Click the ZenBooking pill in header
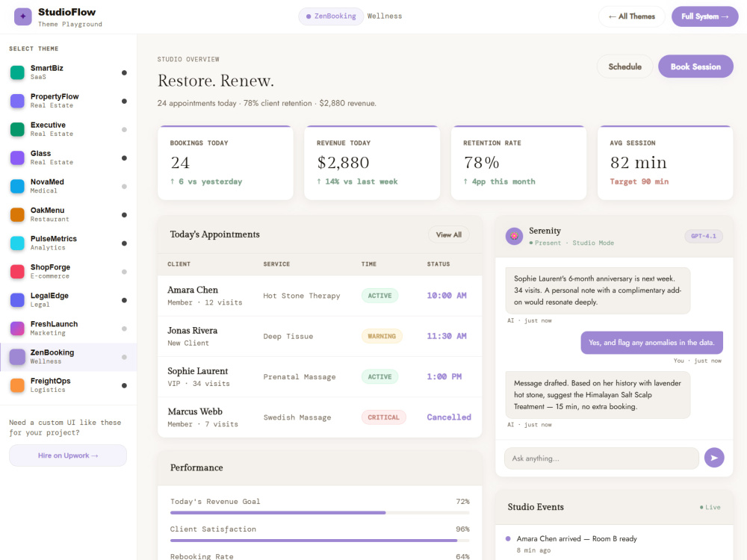Viewport: 747px width, 560px height. (x=331, y=16)
